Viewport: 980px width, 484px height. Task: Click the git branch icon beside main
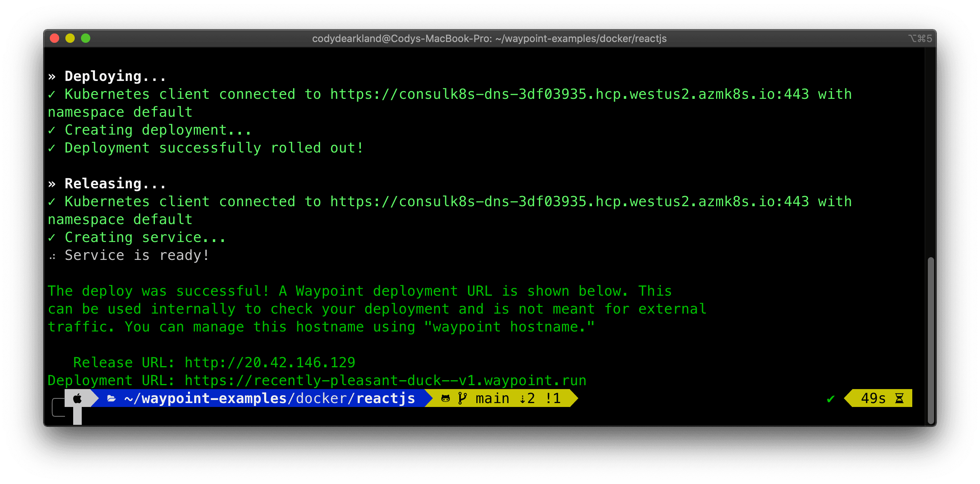click(462, 398)
